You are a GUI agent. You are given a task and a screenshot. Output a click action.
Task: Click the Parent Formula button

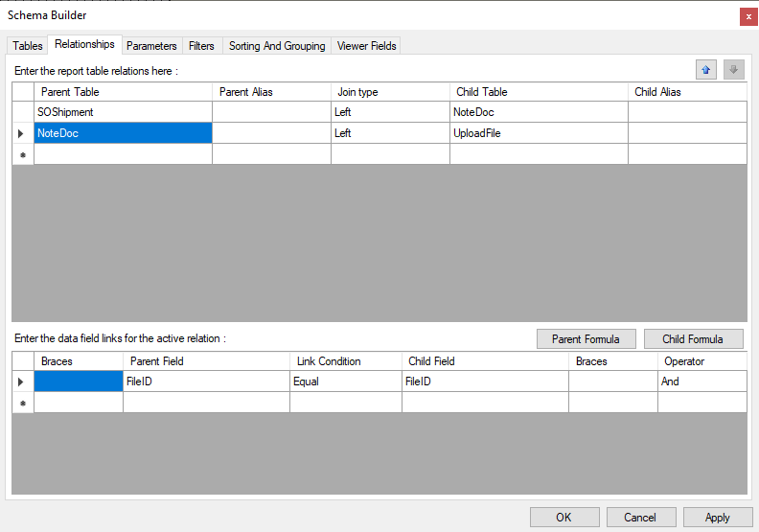pyautogui.click(x=586, y=338)
